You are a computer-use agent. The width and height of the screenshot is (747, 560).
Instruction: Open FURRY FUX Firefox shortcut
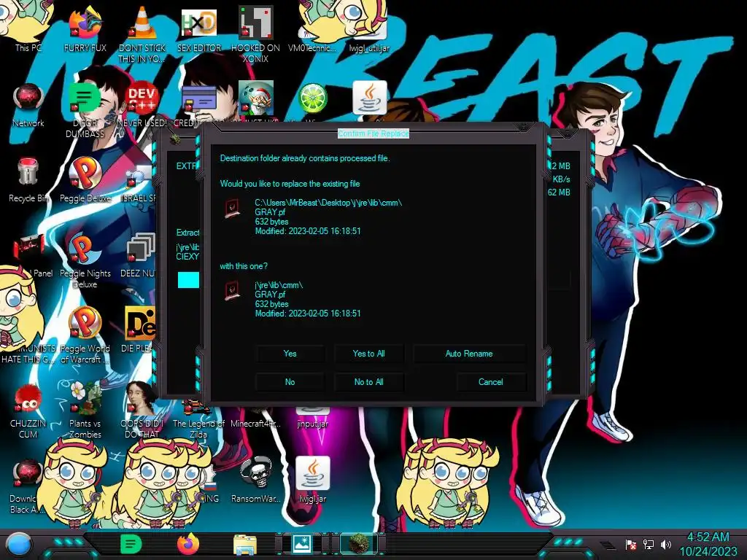(85, 28)
